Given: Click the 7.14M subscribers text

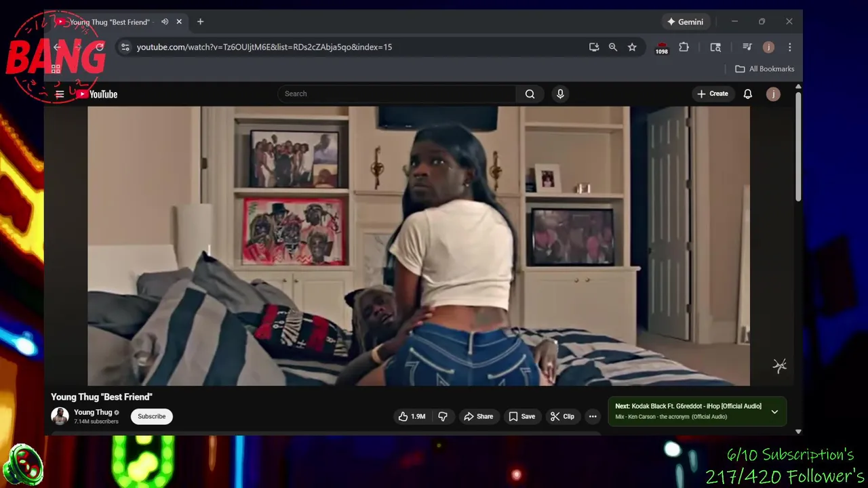Looking at the screenshot, I should pos(96,422).
